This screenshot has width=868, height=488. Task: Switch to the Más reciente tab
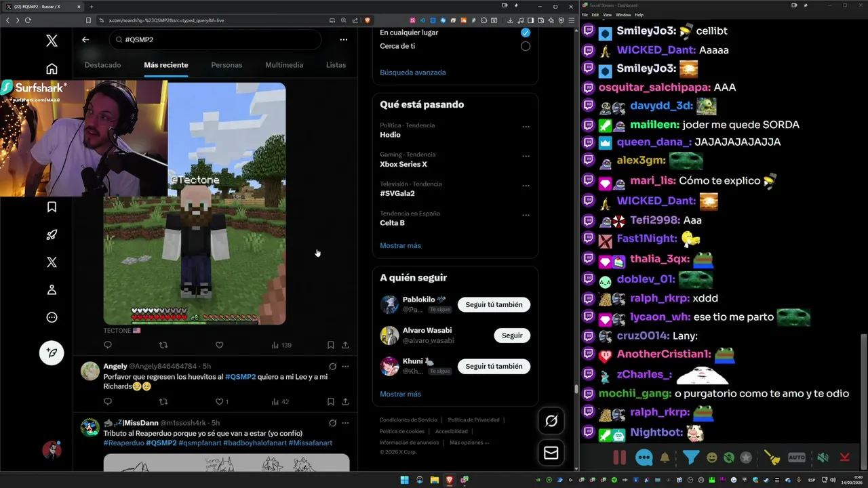[x=166, y=65]
